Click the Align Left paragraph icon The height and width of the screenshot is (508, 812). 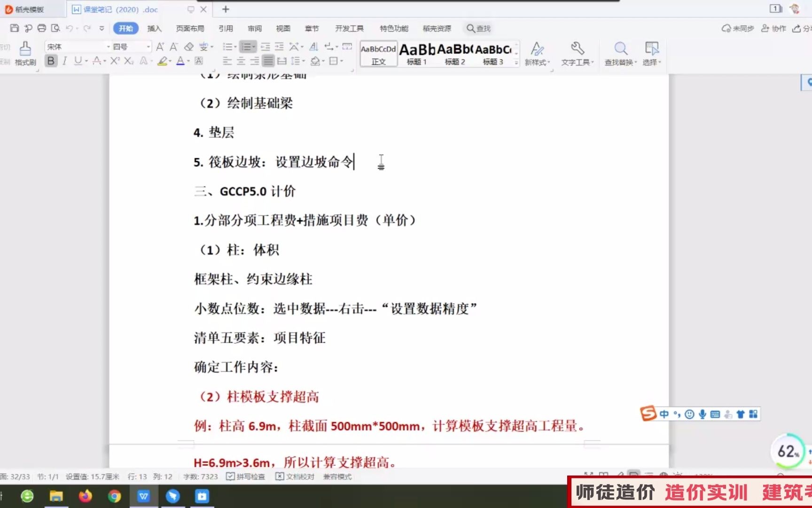227,61
